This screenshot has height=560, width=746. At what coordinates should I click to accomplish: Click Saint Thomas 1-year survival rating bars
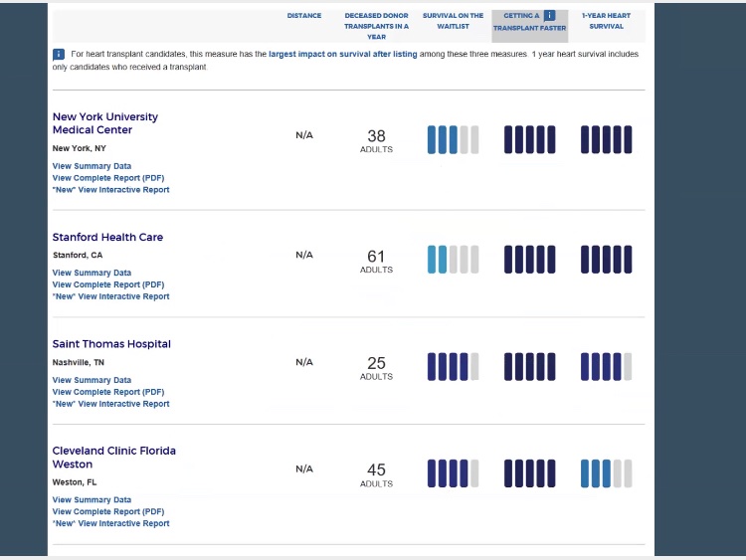pyautogui.click(x=606, y=366)
